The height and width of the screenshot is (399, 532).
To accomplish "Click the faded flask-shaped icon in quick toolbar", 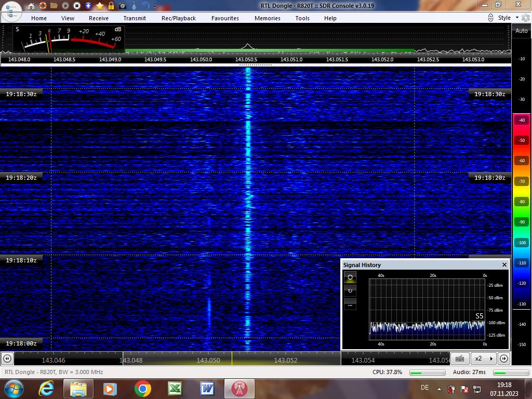I will (134, 6).
